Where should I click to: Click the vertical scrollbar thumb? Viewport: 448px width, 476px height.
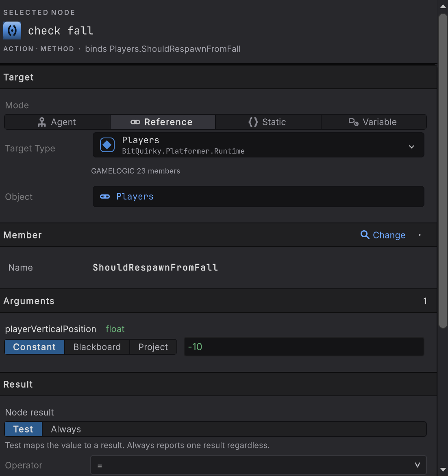pos(443,170)
